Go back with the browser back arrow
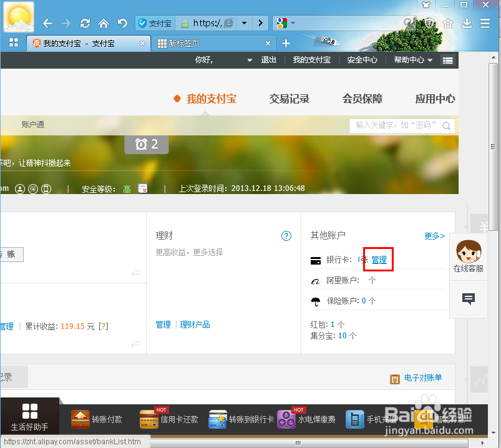 pyautogui.click(x=47, y=23)
